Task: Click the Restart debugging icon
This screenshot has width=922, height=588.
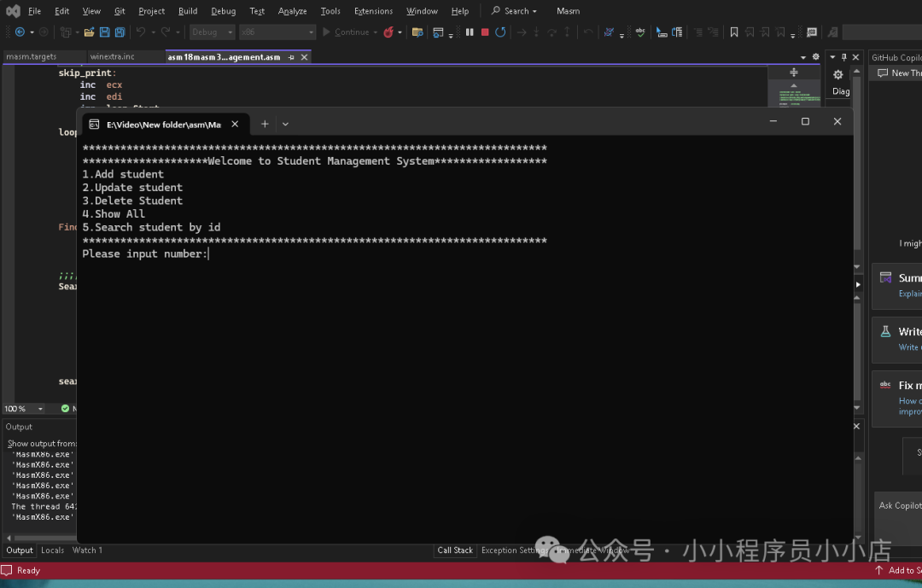Action: (500, 32)
